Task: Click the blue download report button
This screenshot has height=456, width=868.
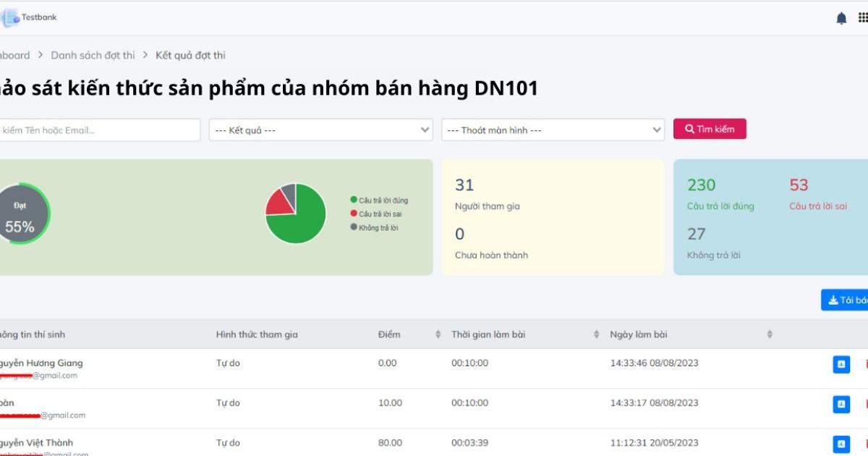Action: coord(845,300)
